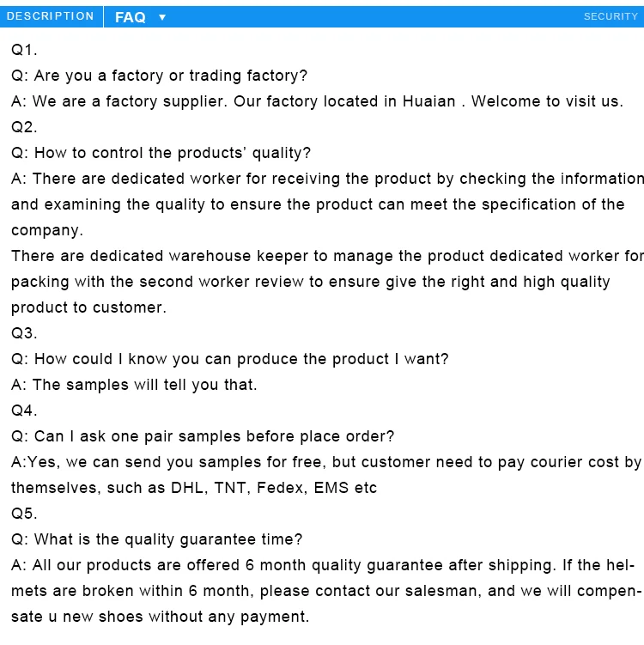Click the samples will tell you answer
This screenshot has height=645, width=644.
tap(134, 385)
